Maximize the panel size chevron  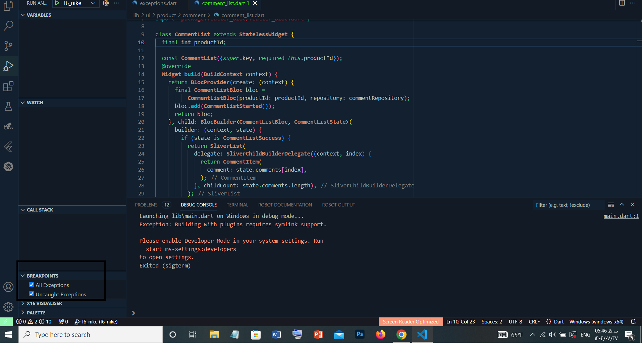(622, 204)
